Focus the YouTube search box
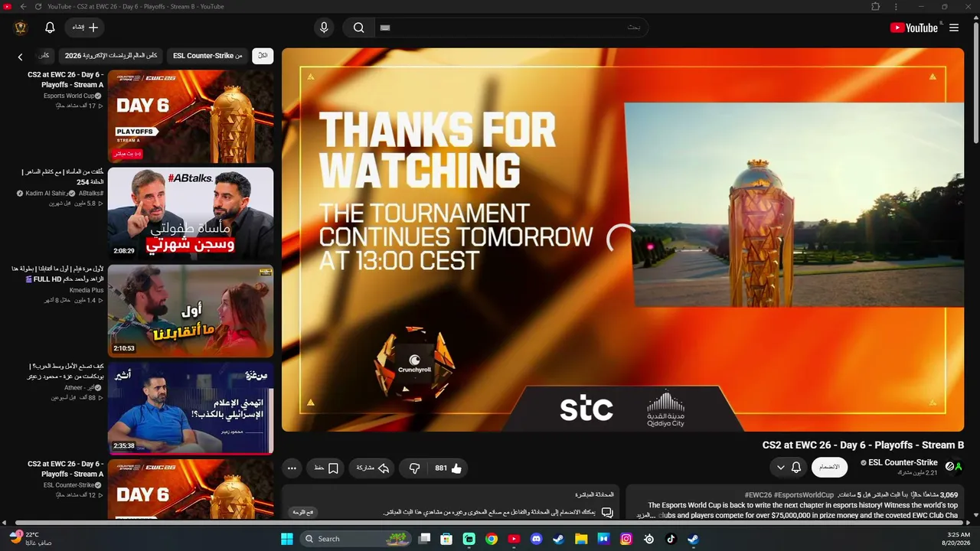The width and height of the screenshot is (980, 551). [x=511, y=28]
